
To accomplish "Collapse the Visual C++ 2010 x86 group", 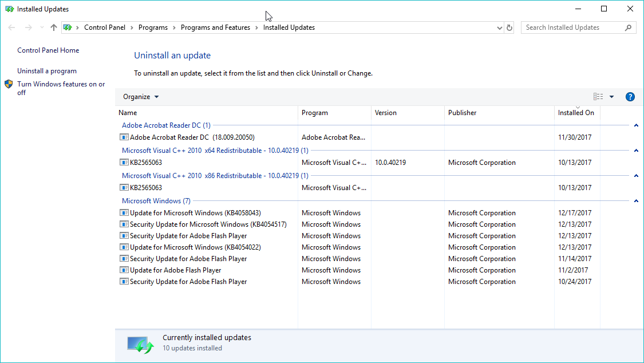I will coord(636,176).
